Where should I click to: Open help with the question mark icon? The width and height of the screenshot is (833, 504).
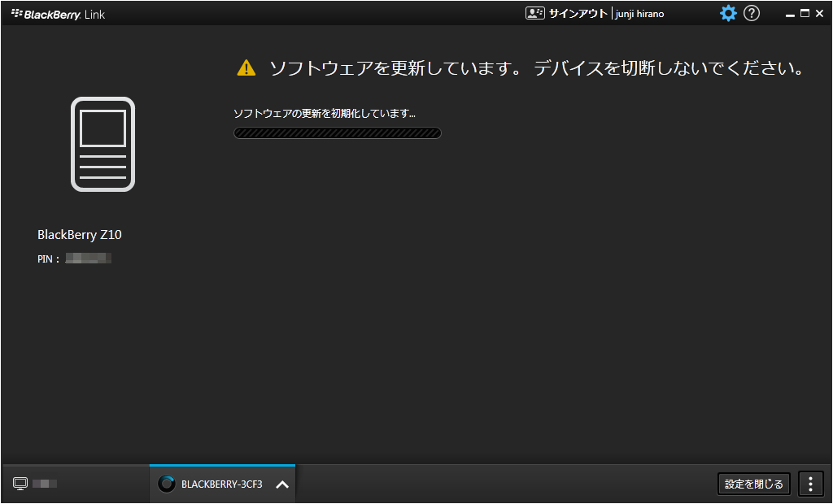(751, 13)
